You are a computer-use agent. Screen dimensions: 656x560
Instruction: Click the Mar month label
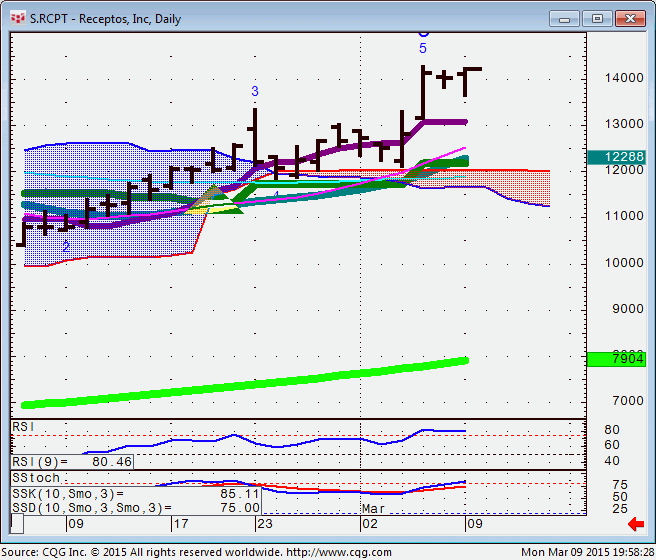click(373, 509)
